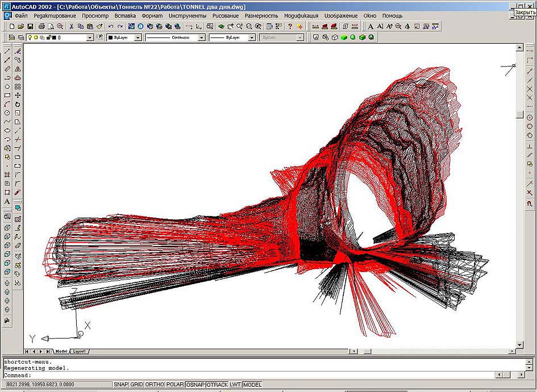The width and height of the screenshot is (537, 392).
Task: Open the ByLayer lineweight dropdown
Action: (x=252, y=37)
